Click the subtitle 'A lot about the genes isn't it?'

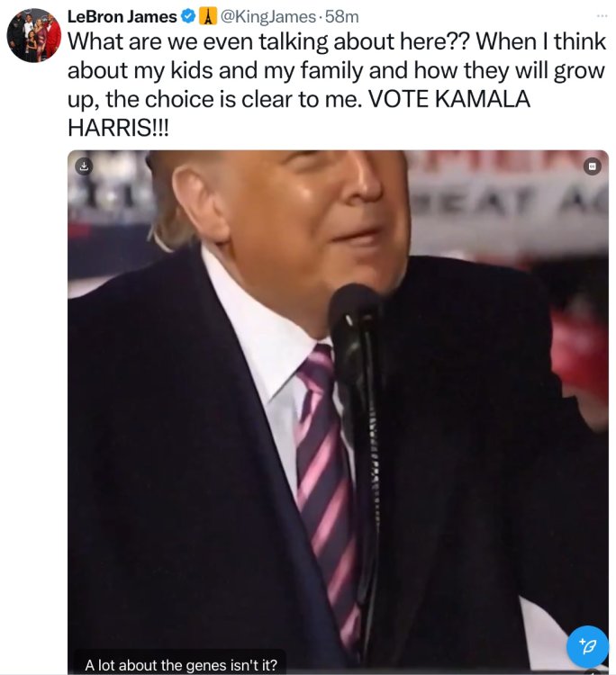(181, 665)
